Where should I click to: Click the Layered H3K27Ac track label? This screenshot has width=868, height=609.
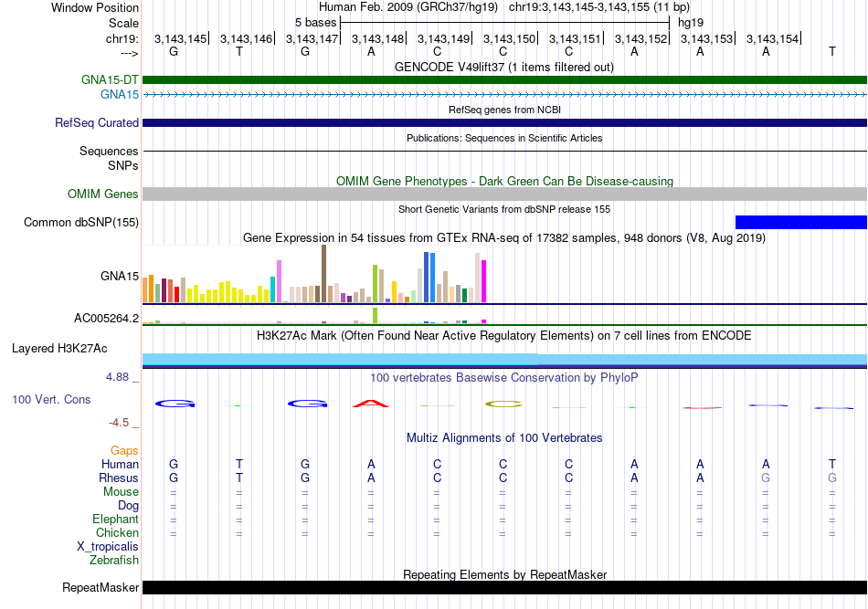[x=59, y=349]
